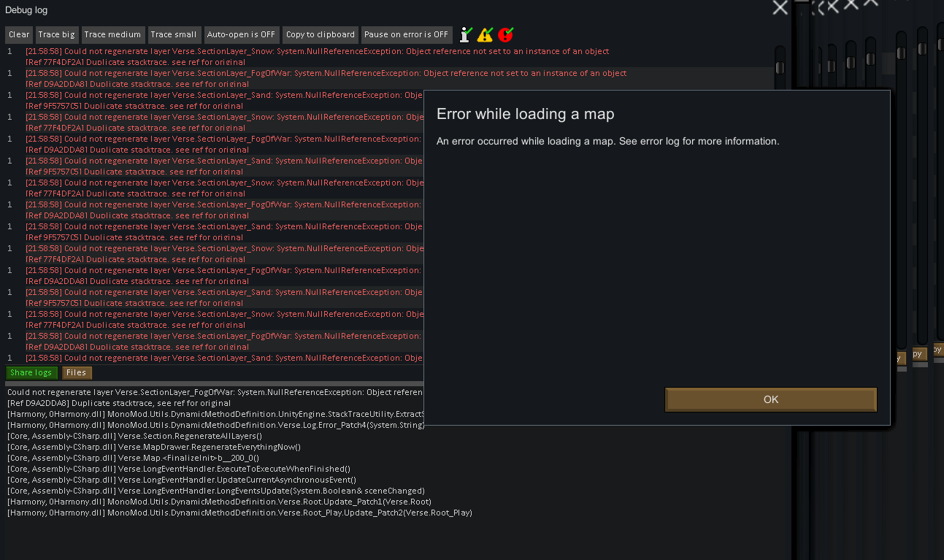Click the green Share logs button
This screenshot has height=560, width=944.
(x=31, y=372)
